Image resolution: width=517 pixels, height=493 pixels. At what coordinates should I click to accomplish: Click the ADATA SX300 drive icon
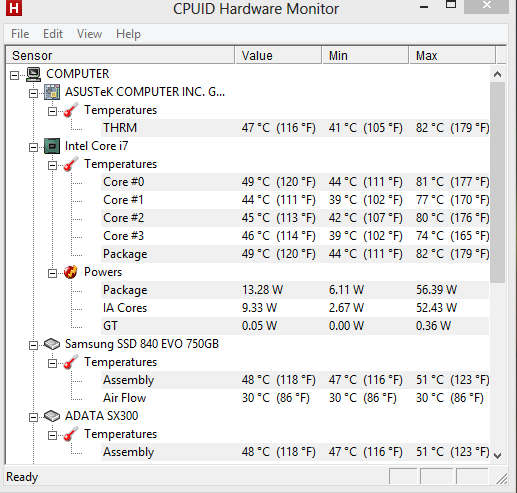pyautogui.click(x=52, y=416)
